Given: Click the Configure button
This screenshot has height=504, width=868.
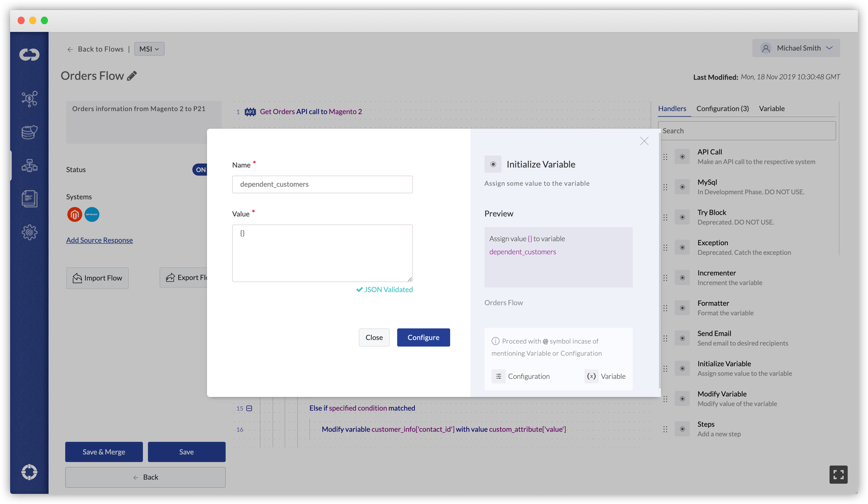Looking at the screenshot, I should (x=423, y=338).
